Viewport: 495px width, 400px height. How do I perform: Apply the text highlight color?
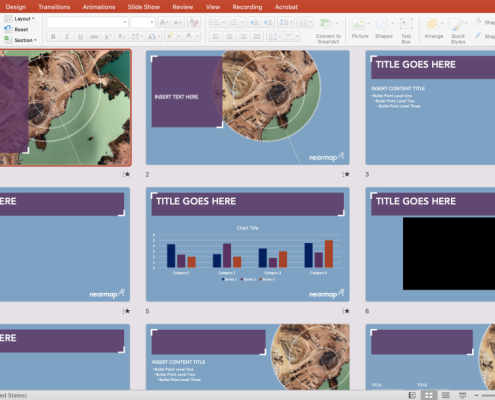(170, 36)
